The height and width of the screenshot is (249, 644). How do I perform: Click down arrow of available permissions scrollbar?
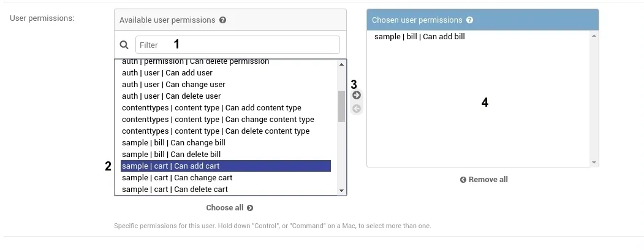(x=342, y=191)
